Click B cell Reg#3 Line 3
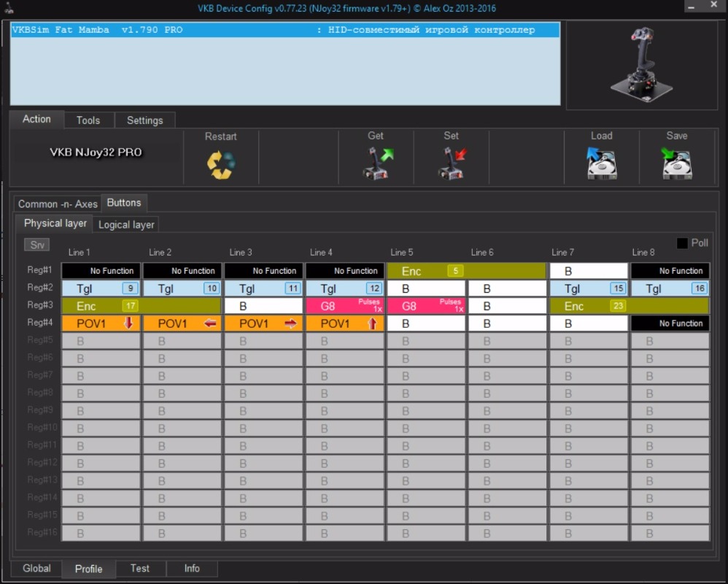 click(264, 306)
